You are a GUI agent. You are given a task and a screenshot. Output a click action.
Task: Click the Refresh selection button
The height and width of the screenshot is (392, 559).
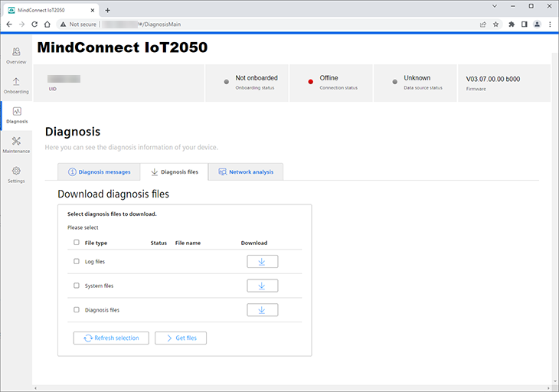tap(111, 338)
